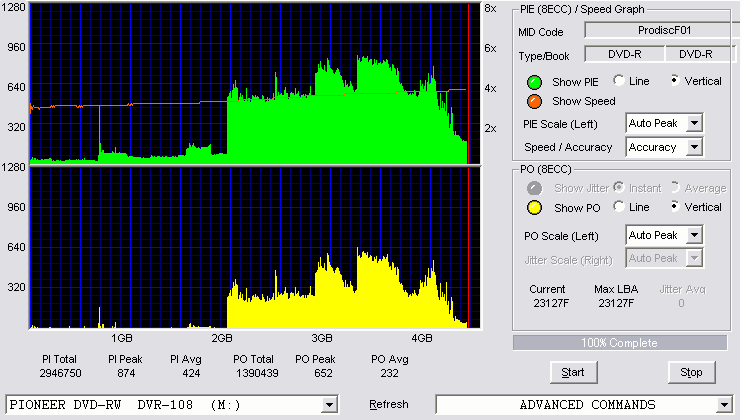Click the PI Avg value 424
Screen dimensions: 742x420
coord(191,373)
